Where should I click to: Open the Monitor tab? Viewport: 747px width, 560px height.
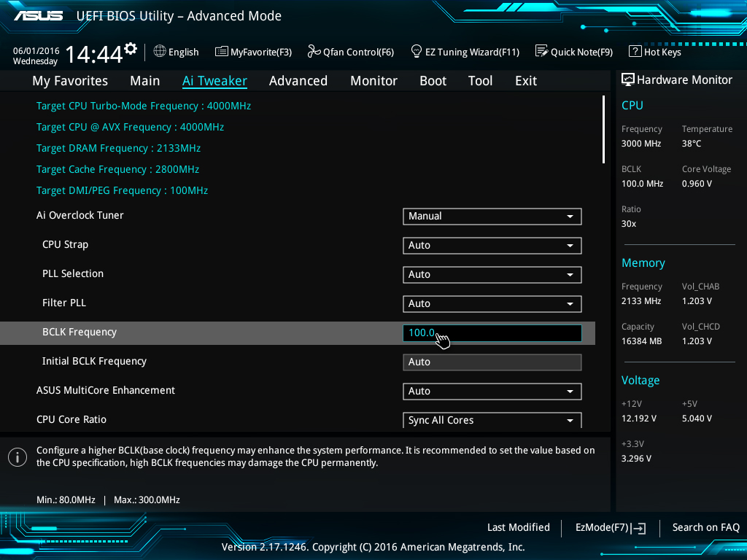click(374, 81)
